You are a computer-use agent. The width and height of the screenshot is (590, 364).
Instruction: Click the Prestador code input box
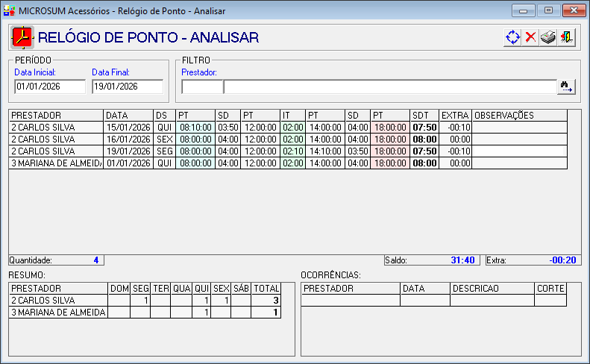(202, 87)
